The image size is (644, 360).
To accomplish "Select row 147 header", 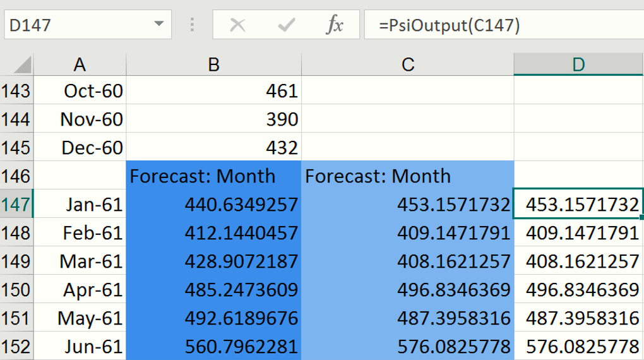I will click(x=16, y=204).
